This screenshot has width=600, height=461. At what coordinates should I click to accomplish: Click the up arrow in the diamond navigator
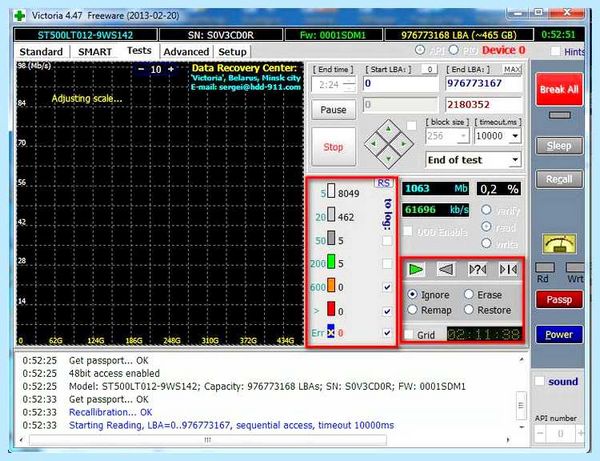tap(388, 130)
